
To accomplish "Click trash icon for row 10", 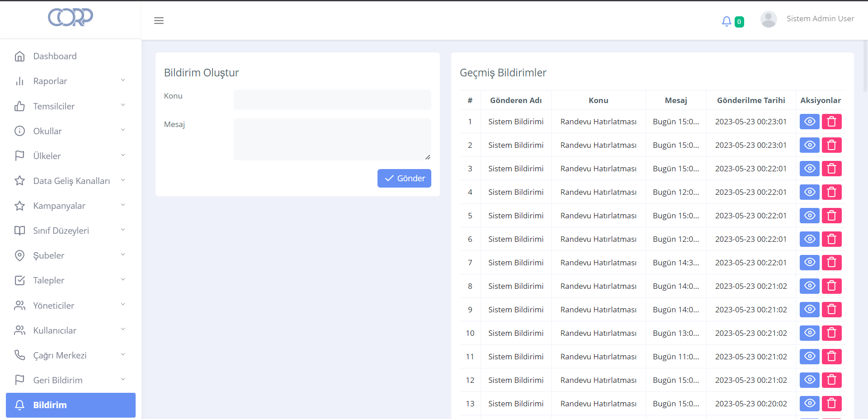I will point(831,333).
